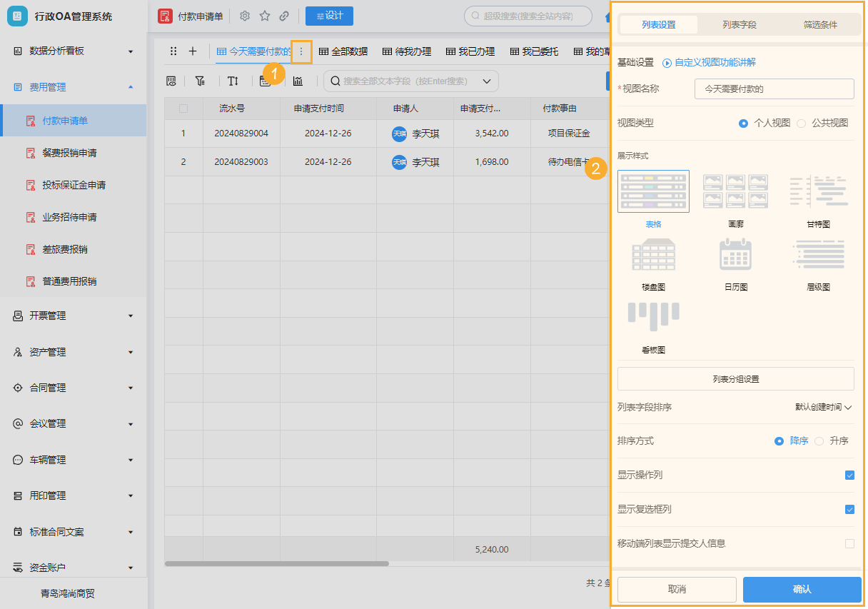Switch to the 列表字段 tab

pyautogui.click(x=740, y=24)
